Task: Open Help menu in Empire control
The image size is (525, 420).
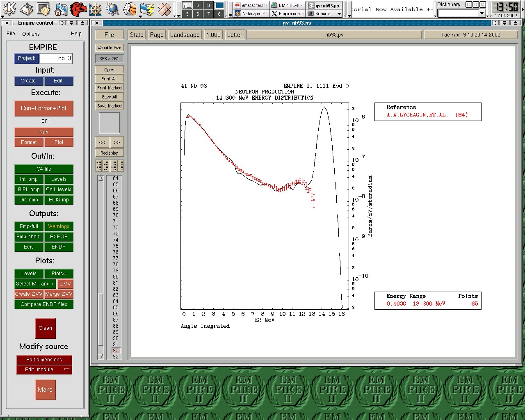Action: [76, 34]
